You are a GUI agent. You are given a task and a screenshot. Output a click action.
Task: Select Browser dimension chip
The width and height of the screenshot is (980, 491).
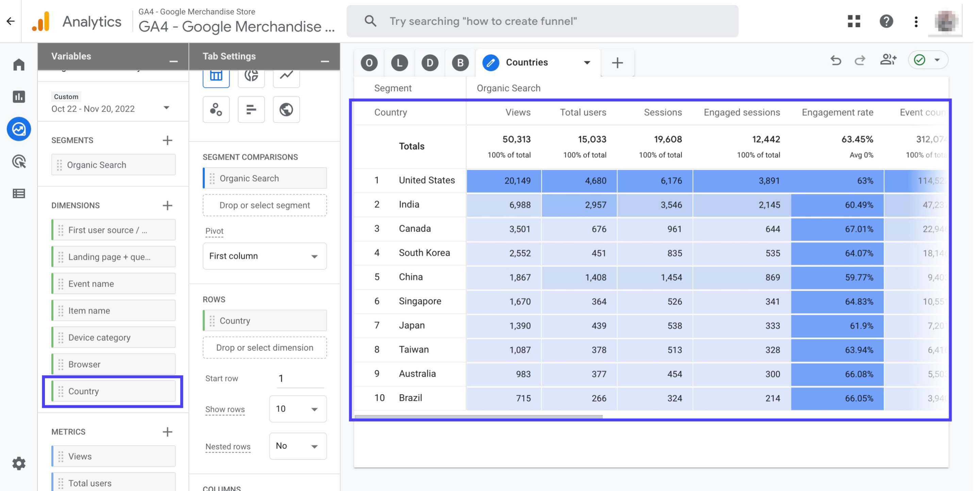tap(113, 364)
